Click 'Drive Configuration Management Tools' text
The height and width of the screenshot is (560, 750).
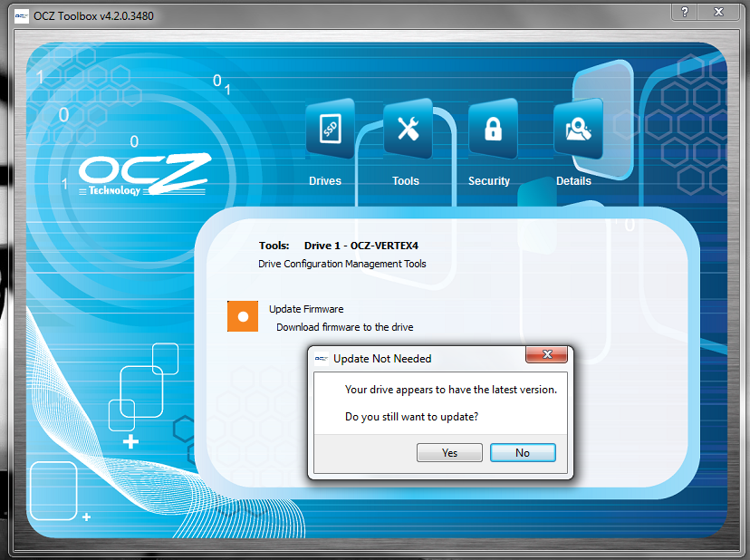tap(342, 264)
